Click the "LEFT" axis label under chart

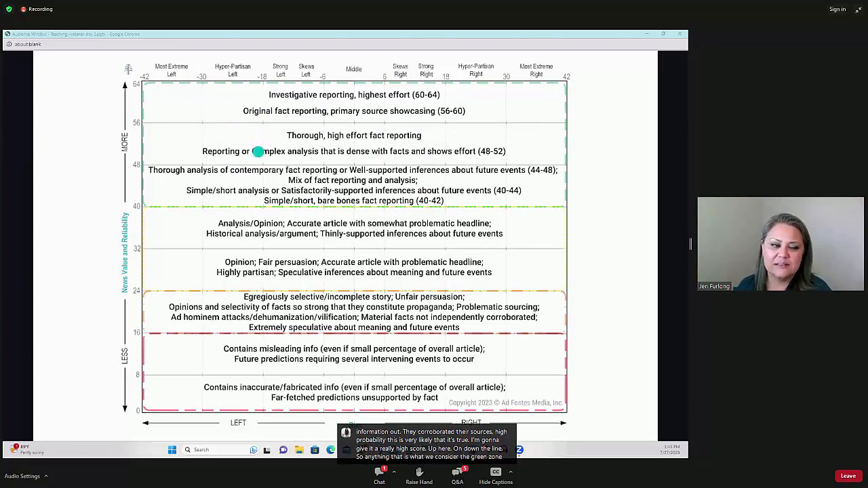238,423
